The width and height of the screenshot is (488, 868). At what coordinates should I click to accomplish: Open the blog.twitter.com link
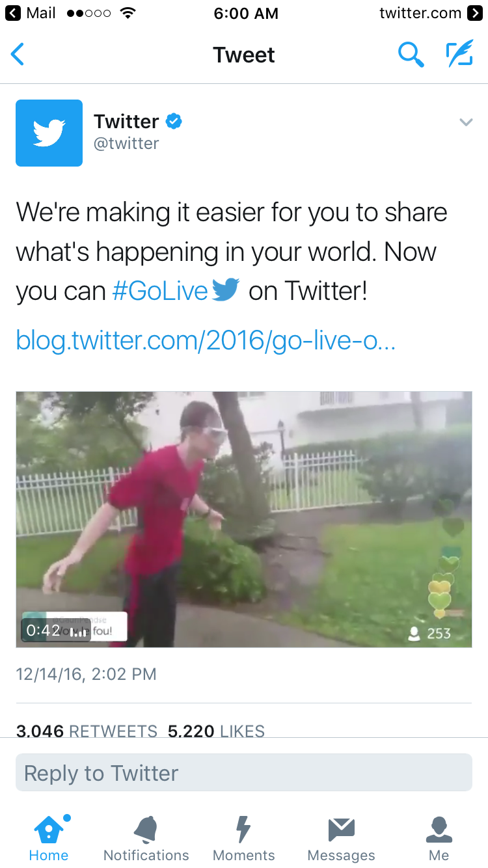point(206,339)
